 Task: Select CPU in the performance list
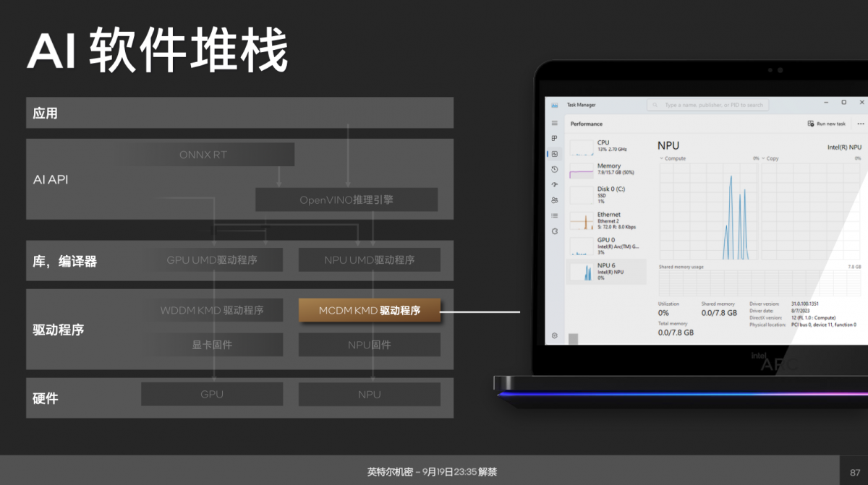[606, 147]
